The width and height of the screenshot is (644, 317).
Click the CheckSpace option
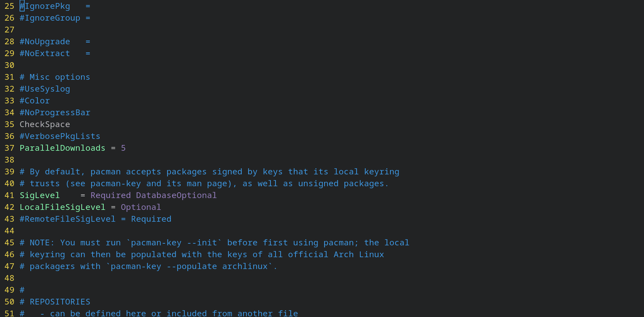click(45, 124)
